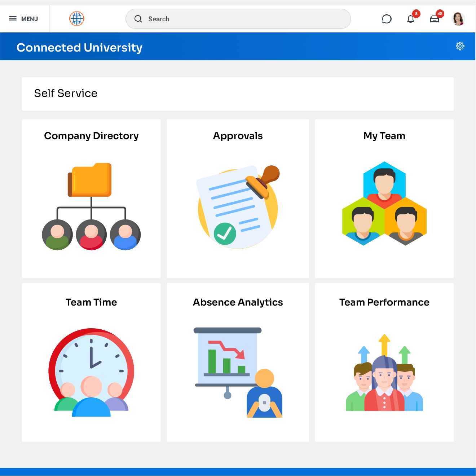Open the Approvals stamped document icon
The image size is (476, 476).
click(x=238, y=207)
